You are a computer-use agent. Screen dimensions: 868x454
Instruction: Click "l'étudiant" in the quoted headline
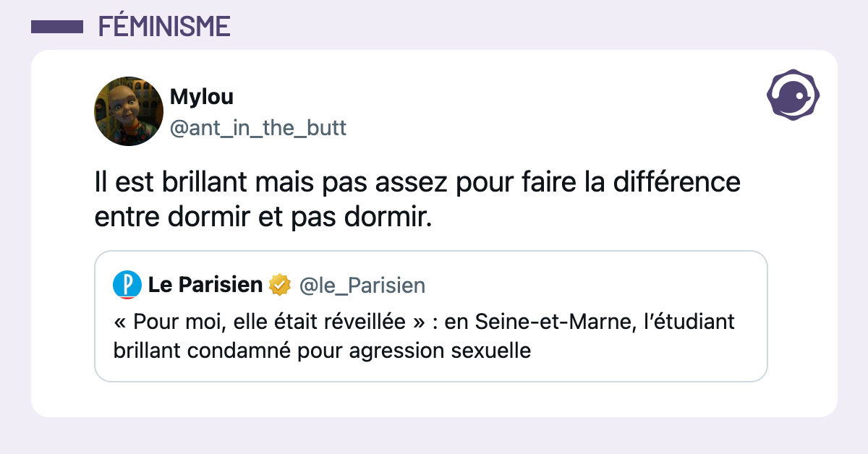[685, 321]
